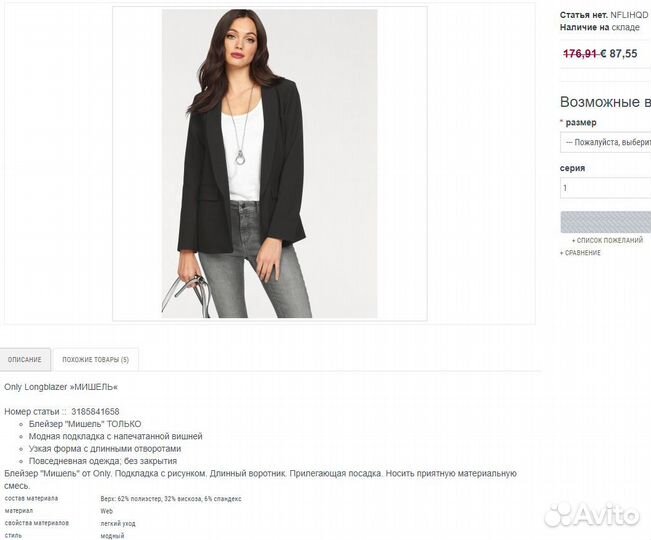Screen dimensions: 651x540
Task: Click the grey add to cart button
Action: click(x=605, y=222)
